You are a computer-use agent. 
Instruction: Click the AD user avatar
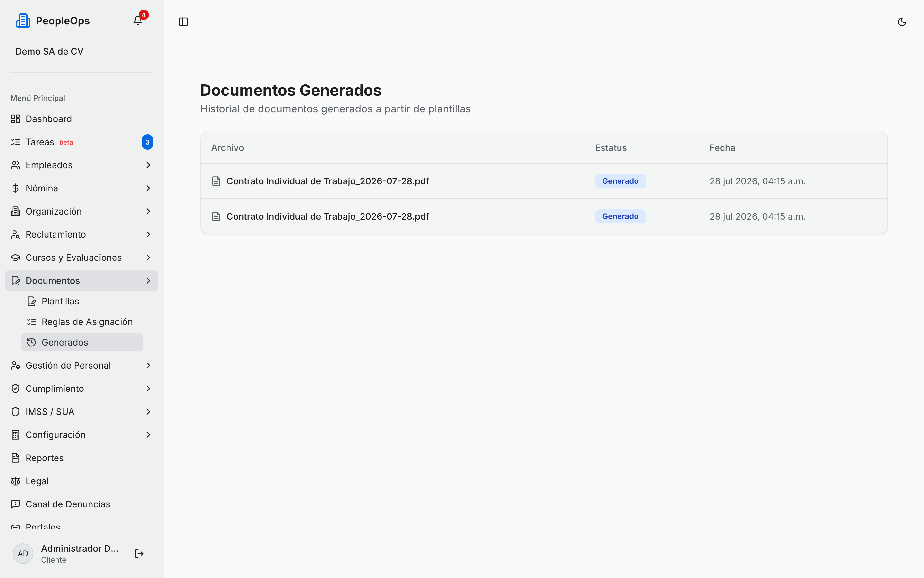23,554
